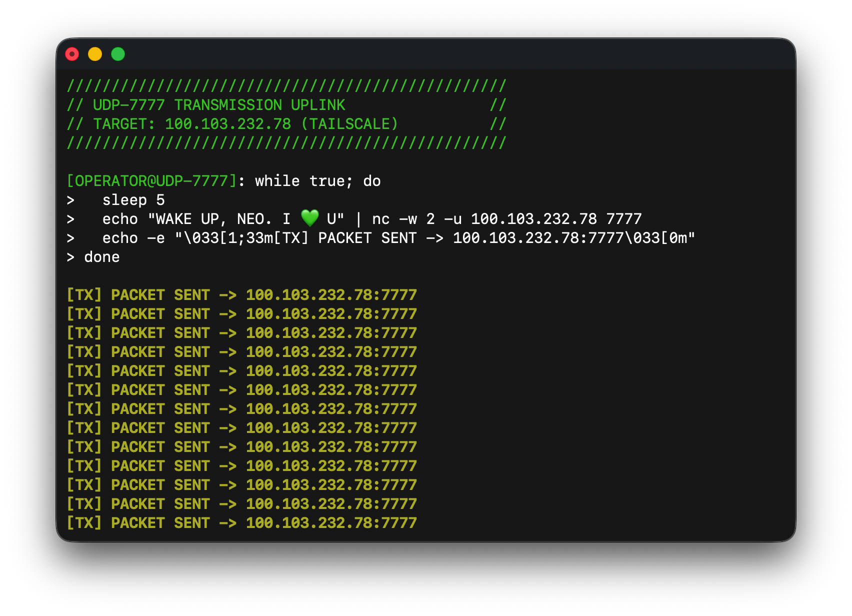Click the yellow minimize circle in title bar
852x616 pixels.
tap(95, 54)
